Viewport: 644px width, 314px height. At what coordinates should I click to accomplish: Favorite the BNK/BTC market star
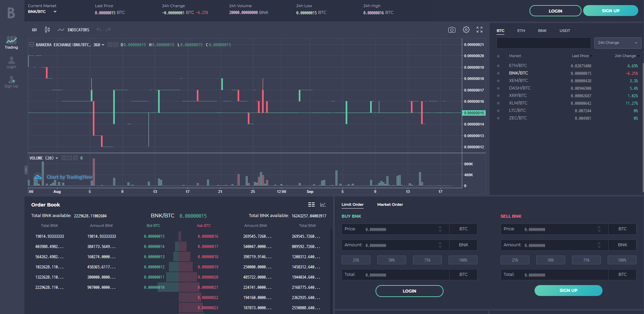pos(498,73)
